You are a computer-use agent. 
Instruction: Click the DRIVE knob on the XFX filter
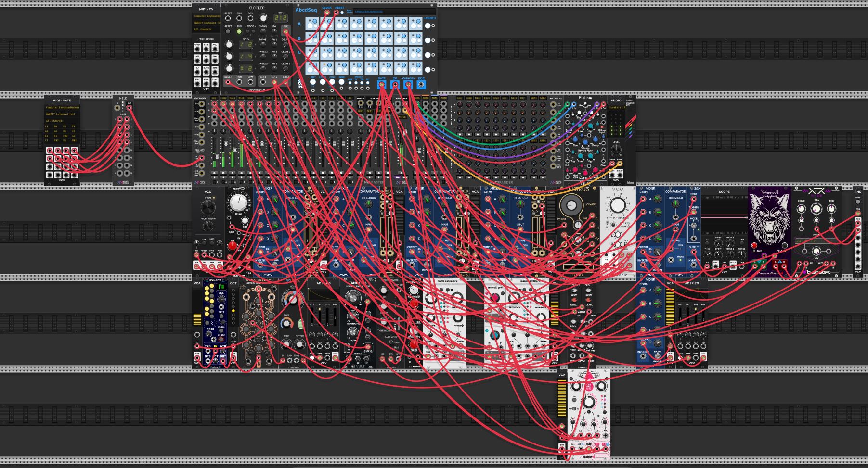801,209
